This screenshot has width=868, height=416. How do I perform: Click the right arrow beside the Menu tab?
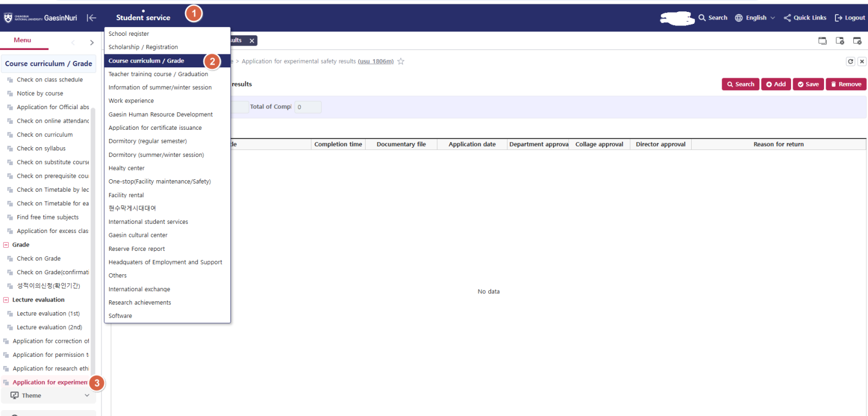tap(92, 42)
